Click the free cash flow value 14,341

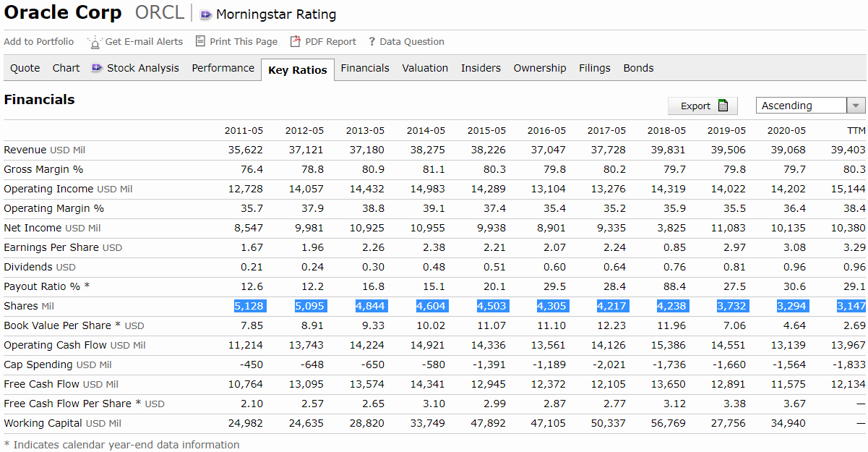[x=428, y=384]
